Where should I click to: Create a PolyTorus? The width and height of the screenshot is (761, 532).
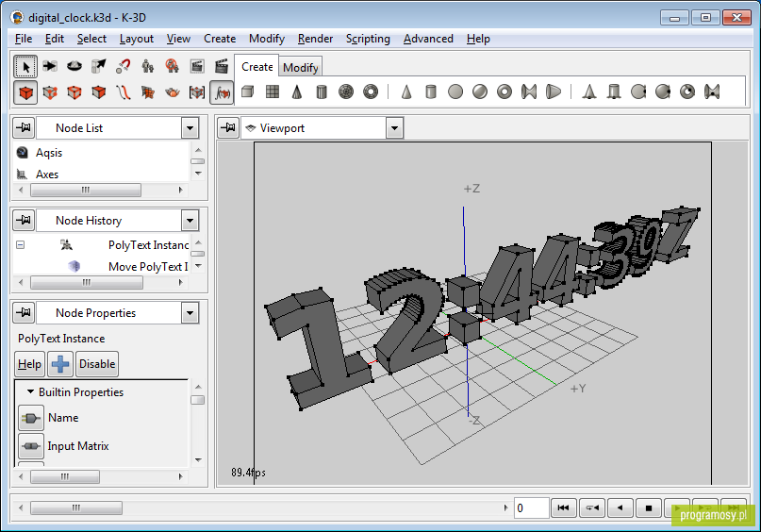point(371,91)
